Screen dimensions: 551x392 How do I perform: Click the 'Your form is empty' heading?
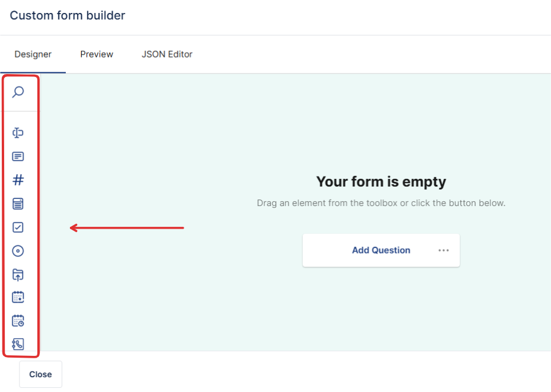coord(381,182)
